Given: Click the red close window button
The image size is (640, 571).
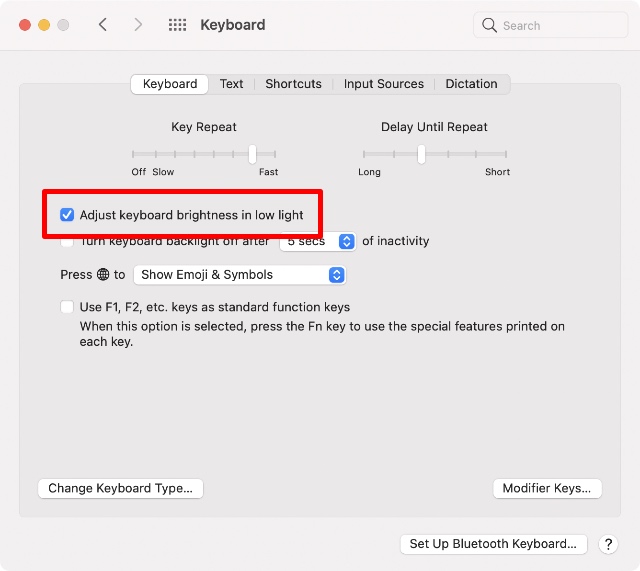Looking at the screenshot, I should point(24,25).
